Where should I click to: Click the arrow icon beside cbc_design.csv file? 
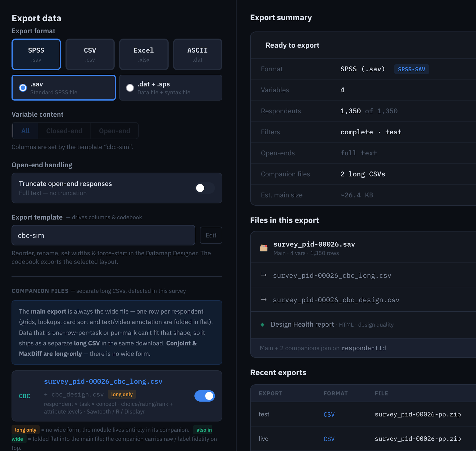coord(264,299)
